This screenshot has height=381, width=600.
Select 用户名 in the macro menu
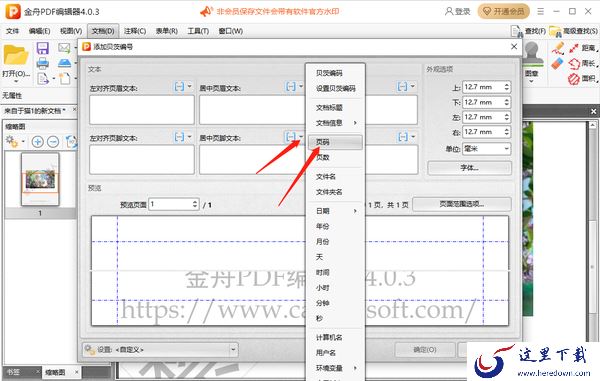pos(335,353)
